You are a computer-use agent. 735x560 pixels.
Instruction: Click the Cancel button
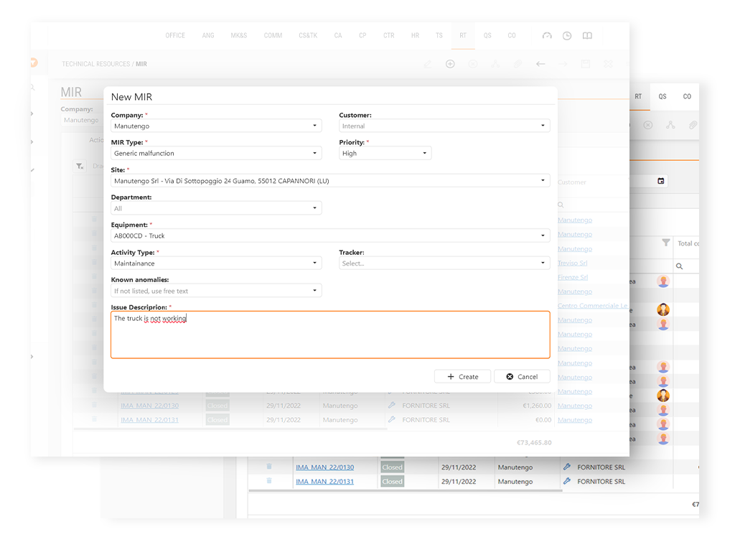coord(522,376)
